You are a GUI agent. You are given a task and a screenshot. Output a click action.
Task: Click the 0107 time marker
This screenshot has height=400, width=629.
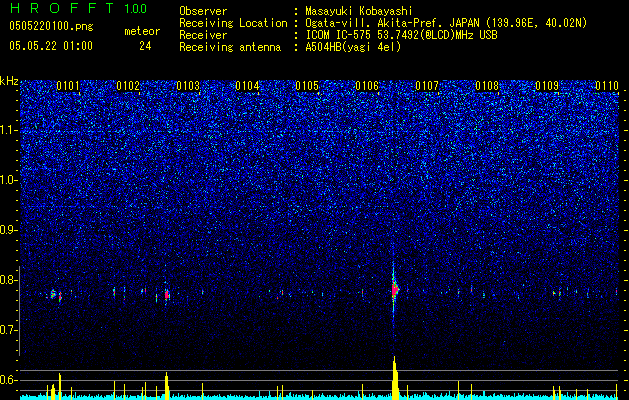(427, 86)
